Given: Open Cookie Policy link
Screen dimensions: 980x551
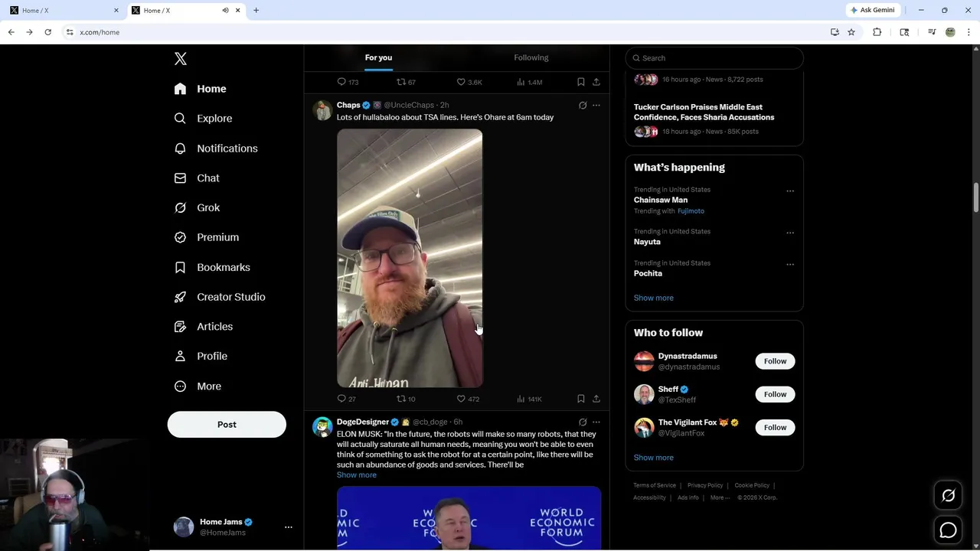Looking at the screenshot, I should 752,485.
